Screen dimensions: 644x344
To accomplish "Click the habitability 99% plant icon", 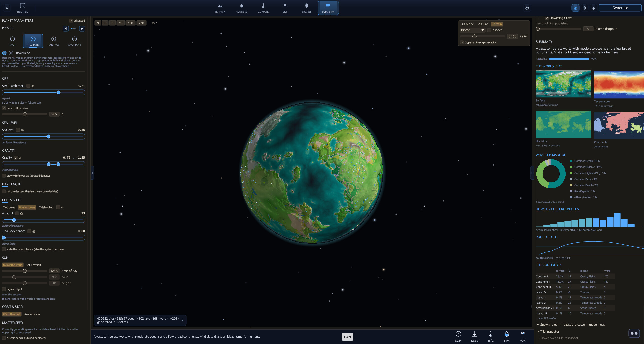I will (x=523, y=334).
